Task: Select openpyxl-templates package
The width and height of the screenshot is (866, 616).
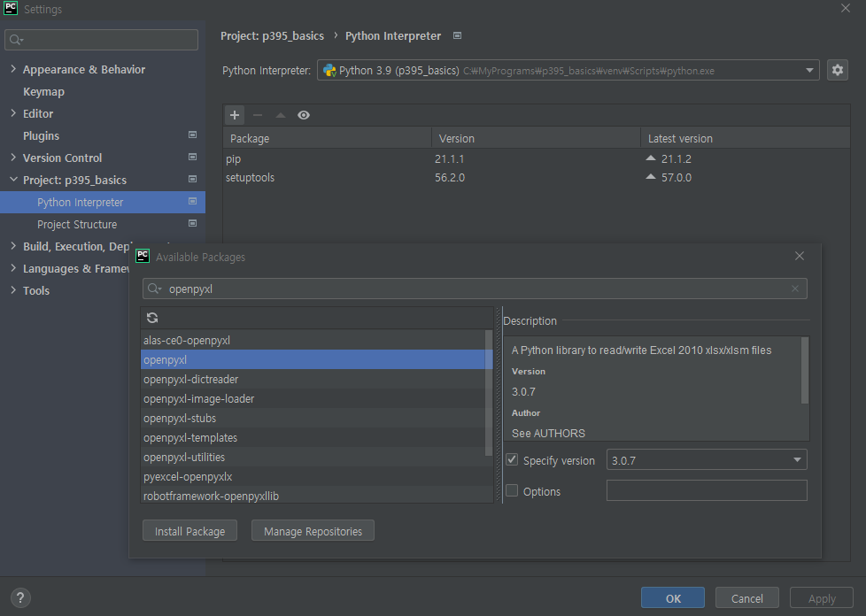Action: pyautogui.click(x=313, y=437)
